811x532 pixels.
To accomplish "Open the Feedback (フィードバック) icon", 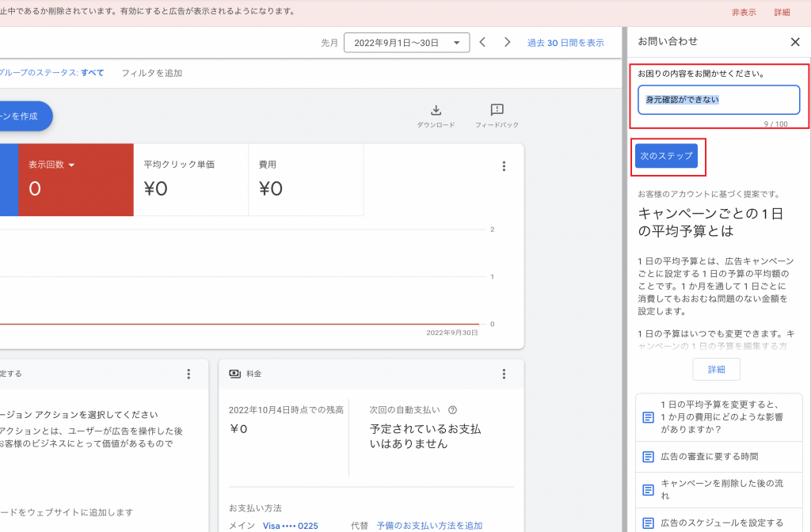I will click(497, 110).
